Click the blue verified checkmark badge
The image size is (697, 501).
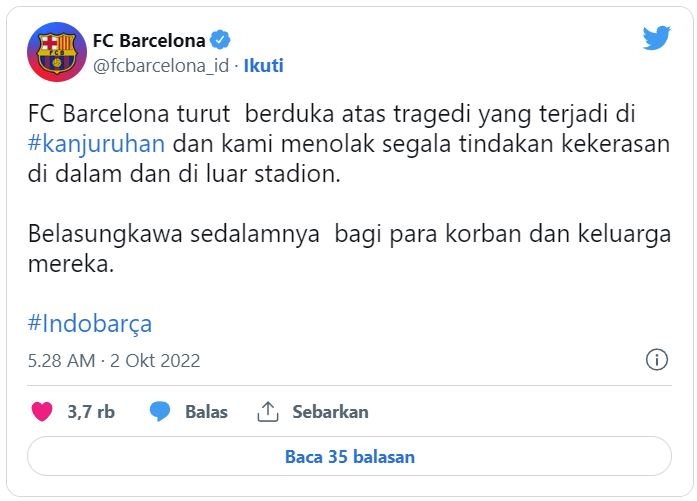(x=220, y=40)
